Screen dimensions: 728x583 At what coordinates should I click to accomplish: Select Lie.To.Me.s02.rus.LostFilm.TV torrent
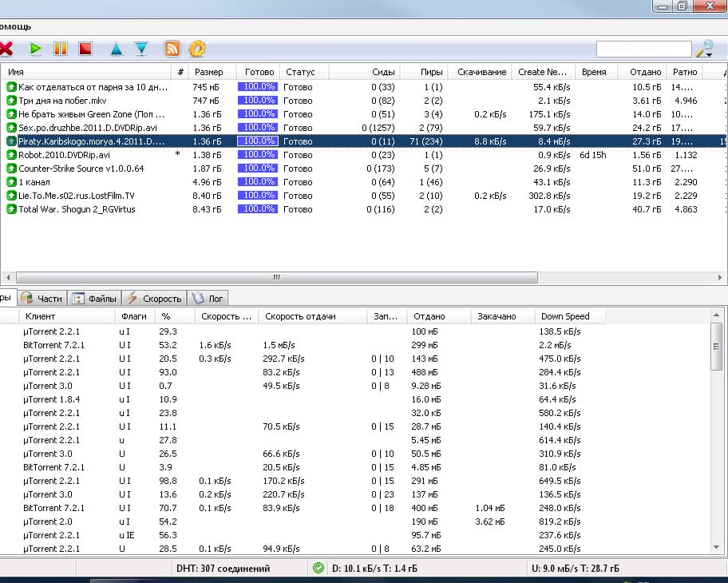76,196
